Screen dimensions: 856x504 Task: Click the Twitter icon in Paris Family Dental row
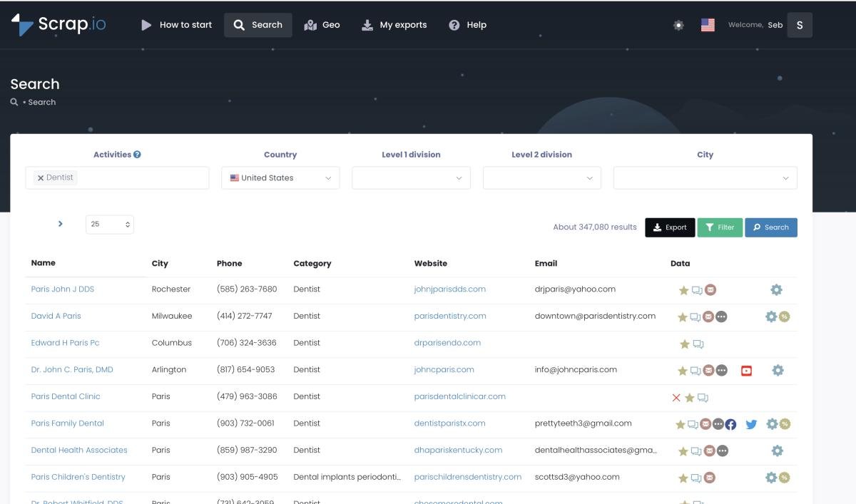coord(751,424)
